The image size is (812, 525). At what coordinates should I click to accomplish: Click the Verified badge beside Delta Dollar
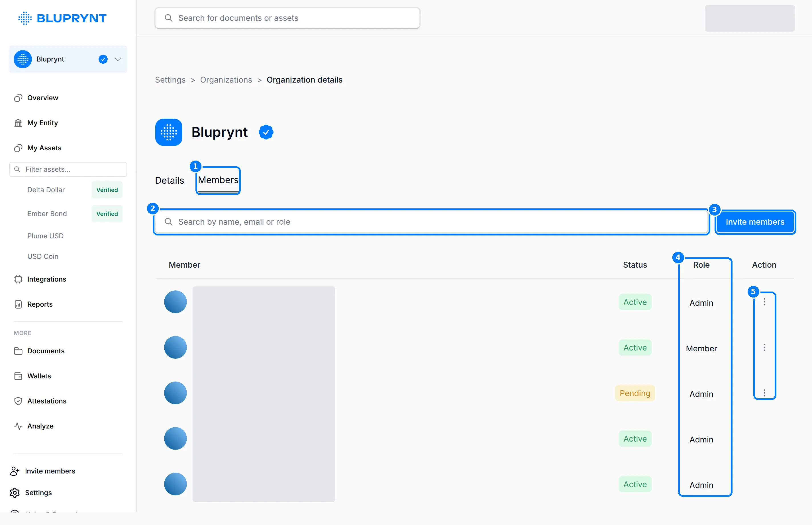107,190
